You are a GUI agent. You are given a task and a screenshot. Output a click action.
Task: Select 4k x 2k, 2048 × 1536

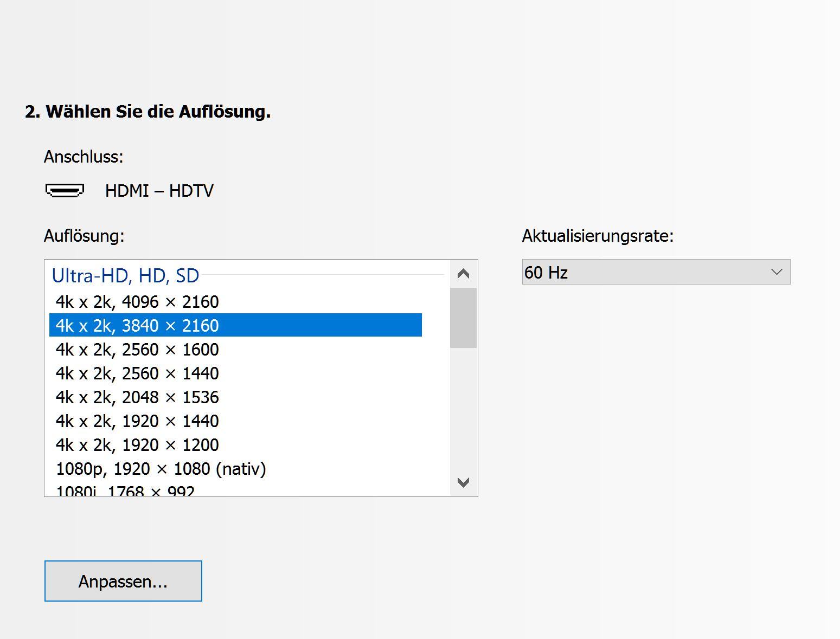click(x=137, y=397)
